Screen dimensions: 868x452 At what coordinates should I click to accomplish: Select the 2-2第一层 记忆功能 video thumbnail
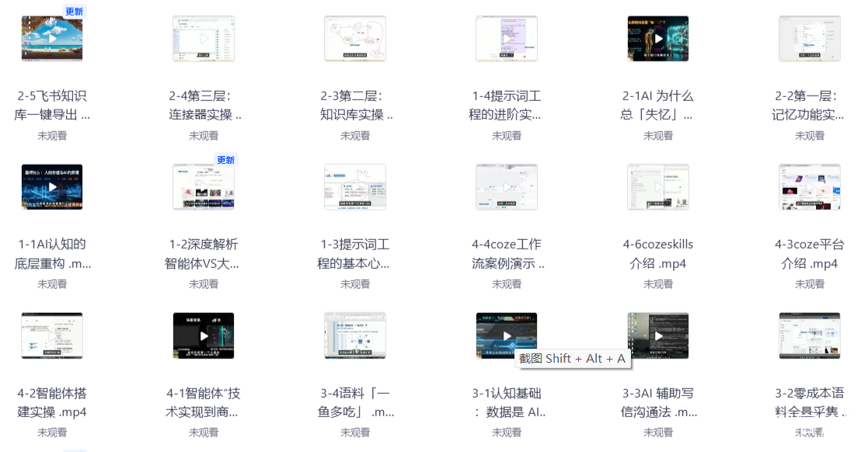coord(810,38)
